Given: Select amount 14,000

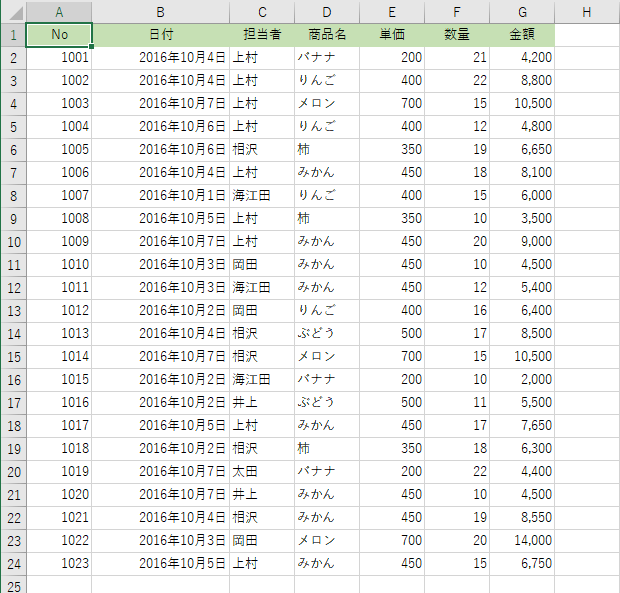Looking at the screenshot, I should click(x=522, y=541).
